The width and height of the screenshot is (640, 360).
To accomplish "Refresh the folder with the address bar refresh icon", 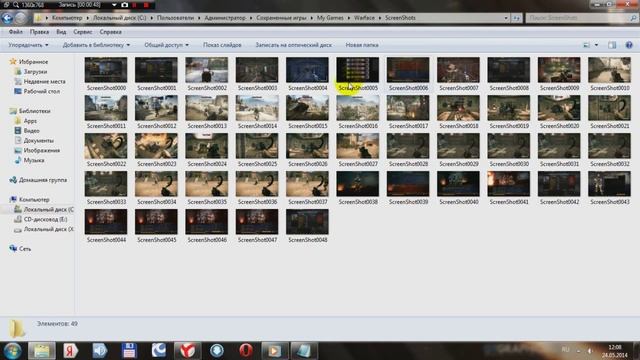I will [x=516, y=18].
